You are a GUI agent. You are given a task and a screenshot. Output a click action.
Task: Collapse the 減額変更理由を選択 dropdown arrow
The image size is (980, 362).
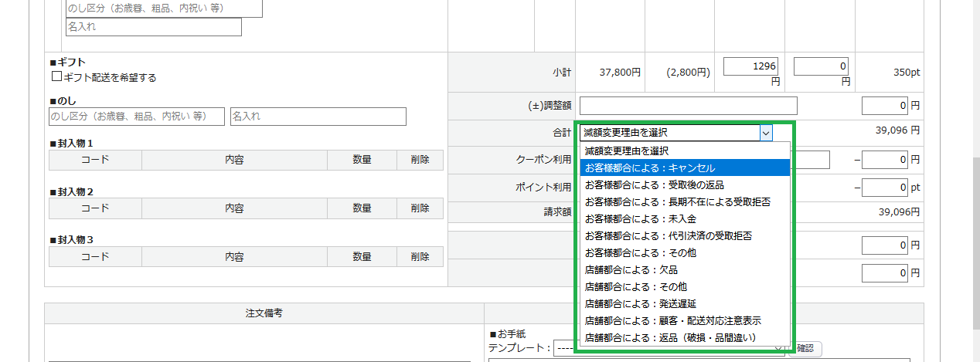[765, 133]
